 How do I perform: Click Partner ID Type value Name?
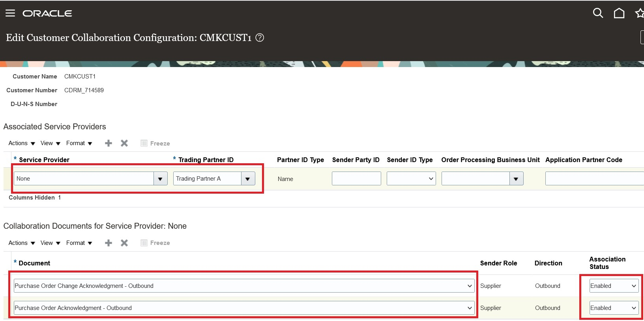point(285,179)
